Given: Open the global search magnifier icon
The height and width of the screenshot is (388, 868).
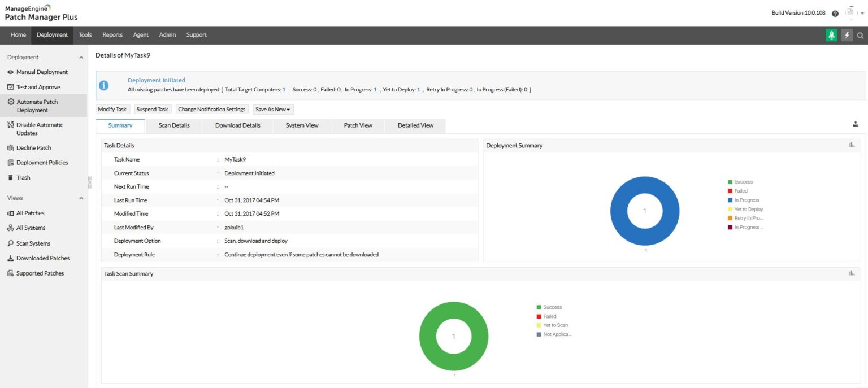Looking at the screenshot, I should click(860, 34).
